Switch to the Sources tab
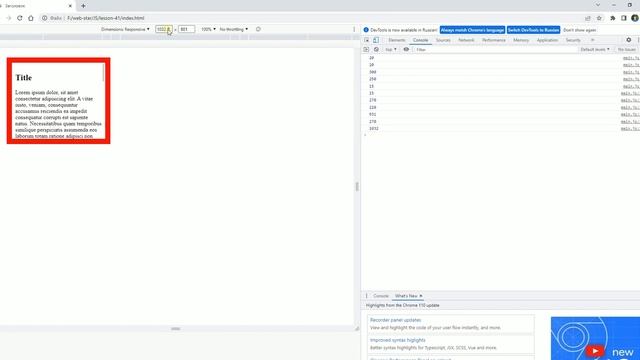The height and width of the screenshot is (360, 640). [443, 40]
